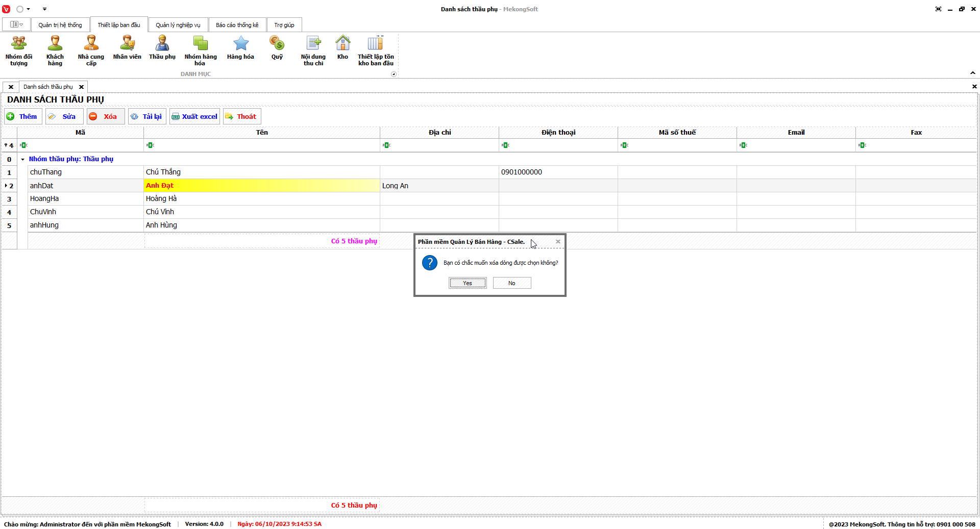Collapse the ribbon with the up arrow
The image size is (980, 529).
[x=972, y=73]
